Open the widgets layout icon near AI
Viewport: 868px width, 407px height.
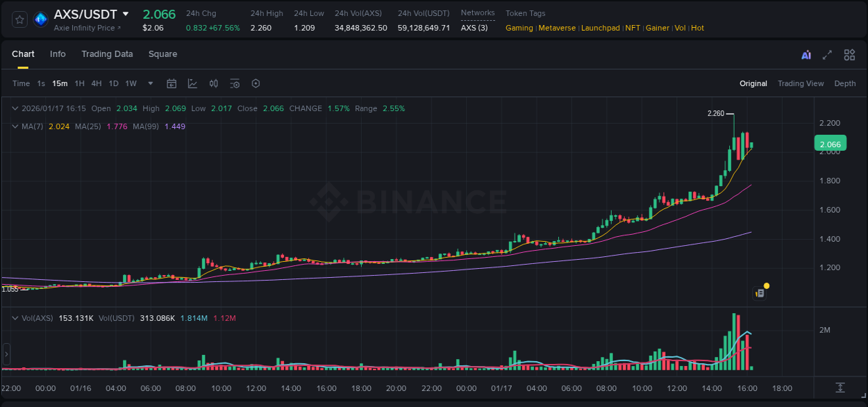click(x=849, y=54)
